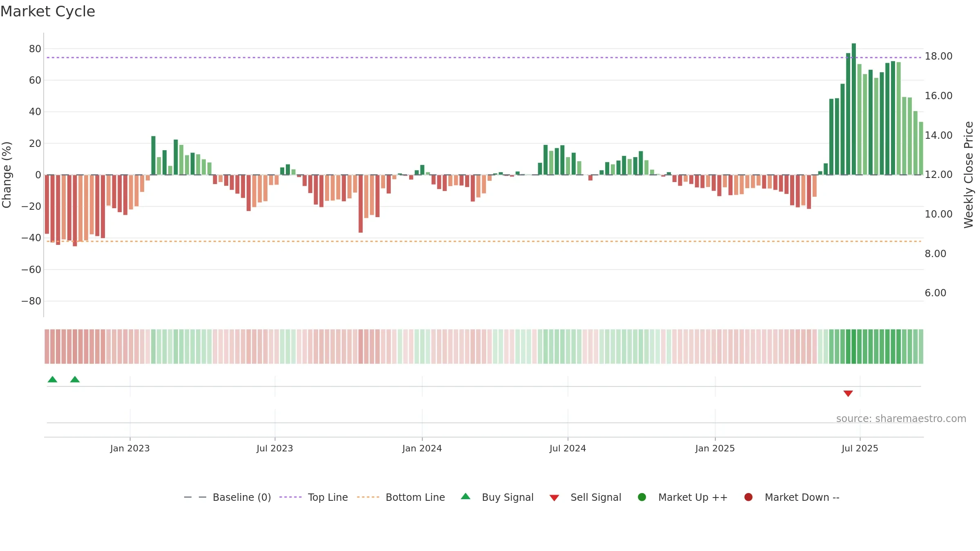Toggle the Market Up ++ legend entry
The width and height of the screenshot is (980, 551).
click(x=683, y=497)
